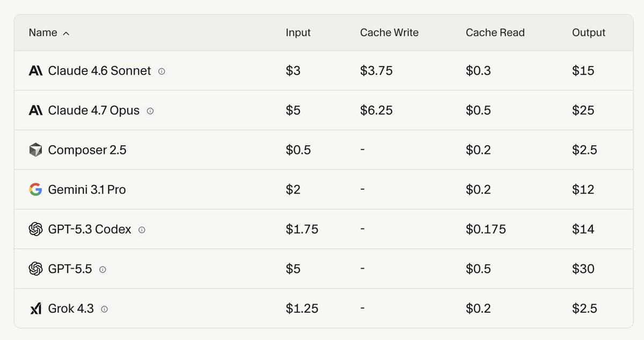Click the Anthropic logo beside Claude 4.6 Sonnet
This screenshot has width=644, height=340.
(35, 71)
